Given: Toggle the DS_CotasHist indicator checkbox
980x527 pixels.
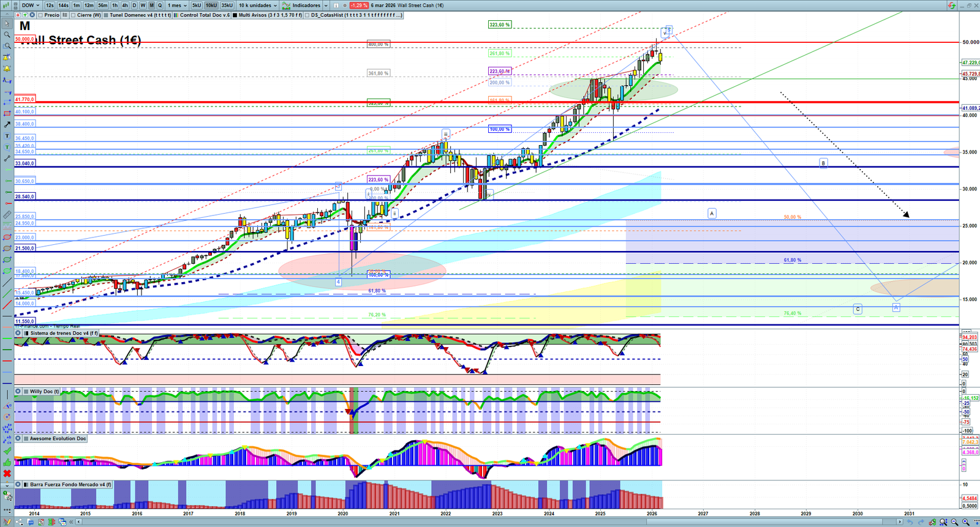Looking at the screenshot, I should 307,15.
